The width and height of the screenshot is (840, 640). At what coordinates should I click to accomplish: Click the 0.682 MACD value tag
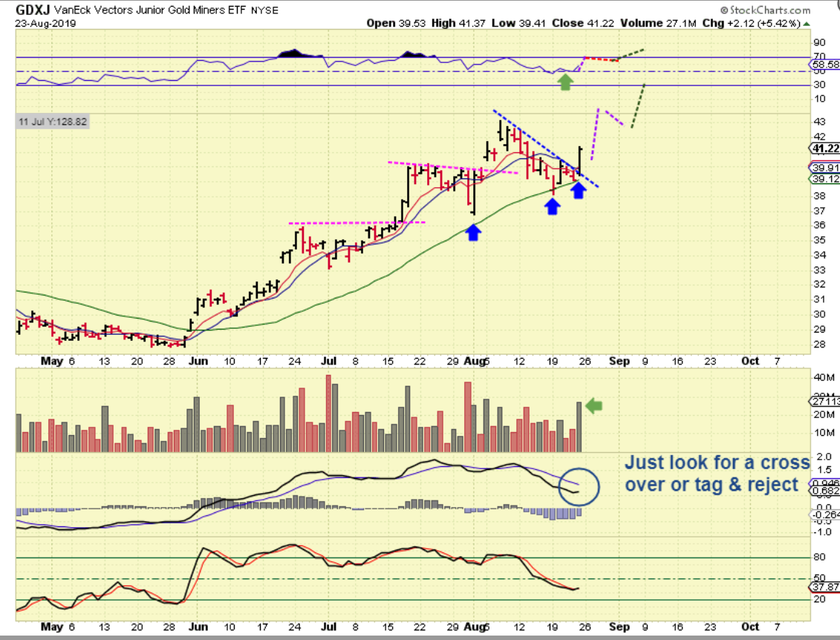coord(826,491)
